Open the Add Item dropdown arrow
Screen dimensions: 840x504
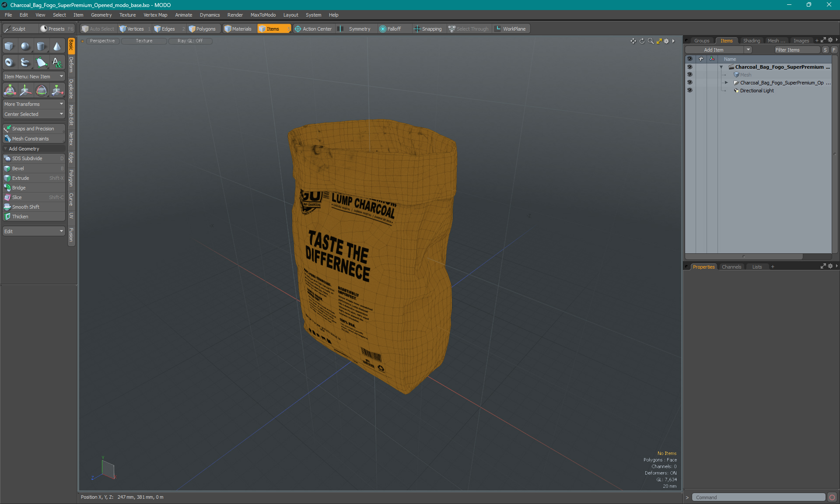pyautogui.click(x=748, y=50)
